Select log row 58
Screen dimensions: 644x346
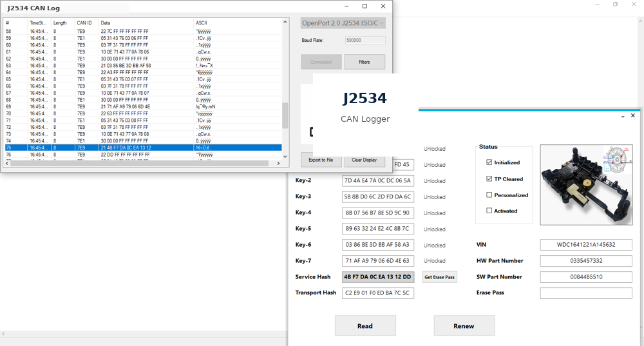pyautogui.click(x=143, y=31)
